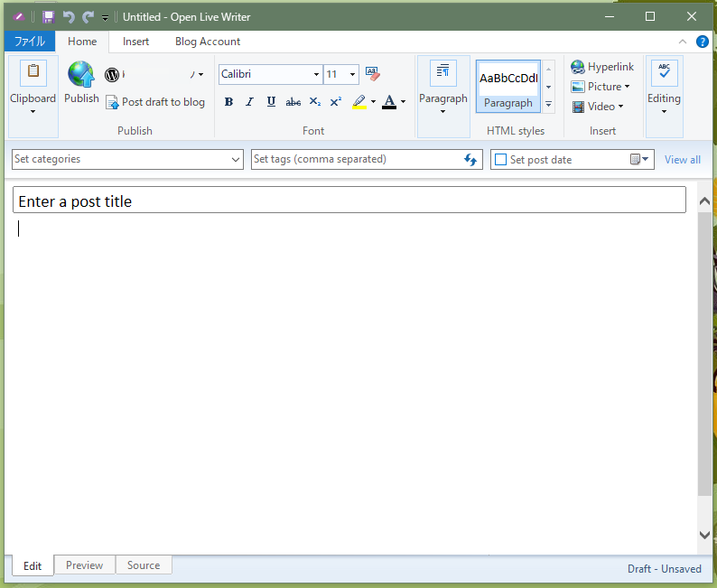Open the font size dropdown
This screenshot has width=717, height=588.
[352, 75]
